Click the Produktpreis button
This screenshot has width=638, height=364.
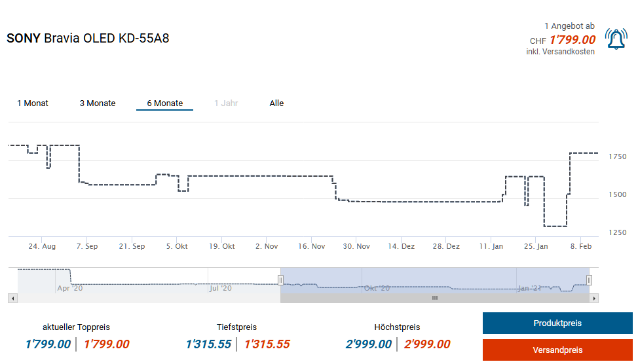pyautogui.click(x=557, y=323)
